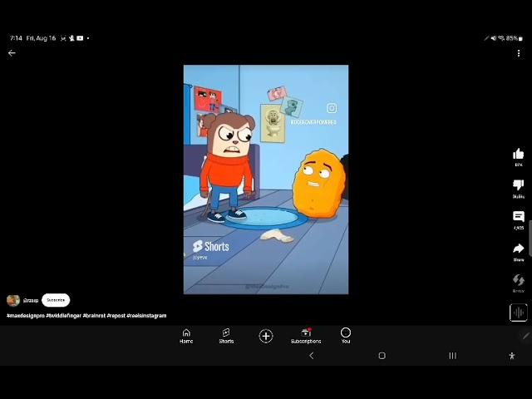Switch to the Home tab
Image resolution: width=532 pixels, height=399 pixels.
pyautogui.click(x=186, y=336)
